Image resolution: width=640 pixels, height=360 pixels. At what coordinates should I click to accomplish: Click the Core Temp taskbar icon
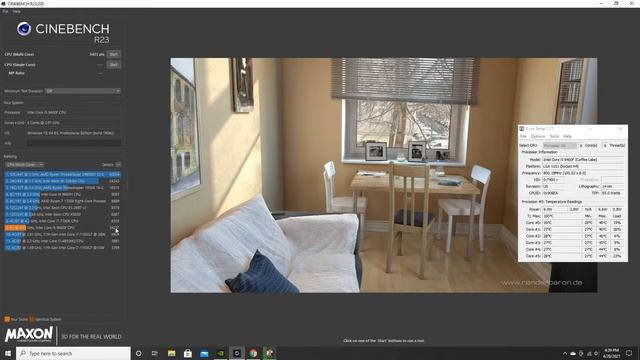[x=269, y=353]
